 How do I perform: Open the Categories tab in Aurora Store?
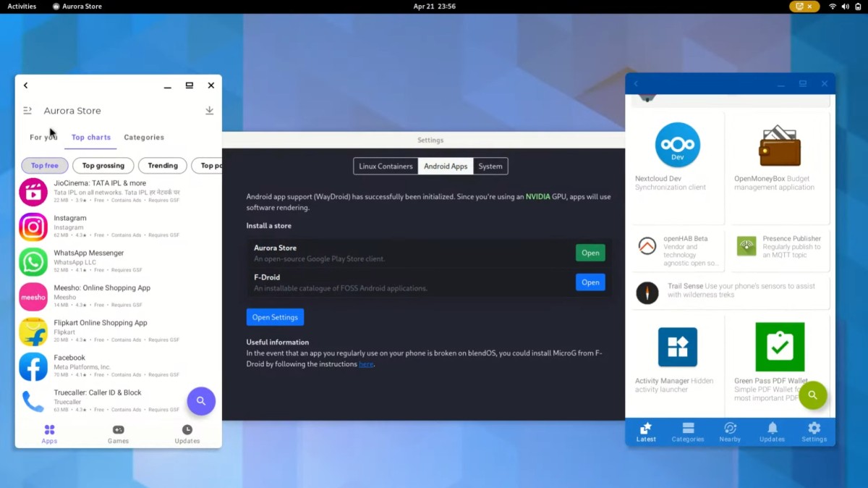[x=144, y=138]
